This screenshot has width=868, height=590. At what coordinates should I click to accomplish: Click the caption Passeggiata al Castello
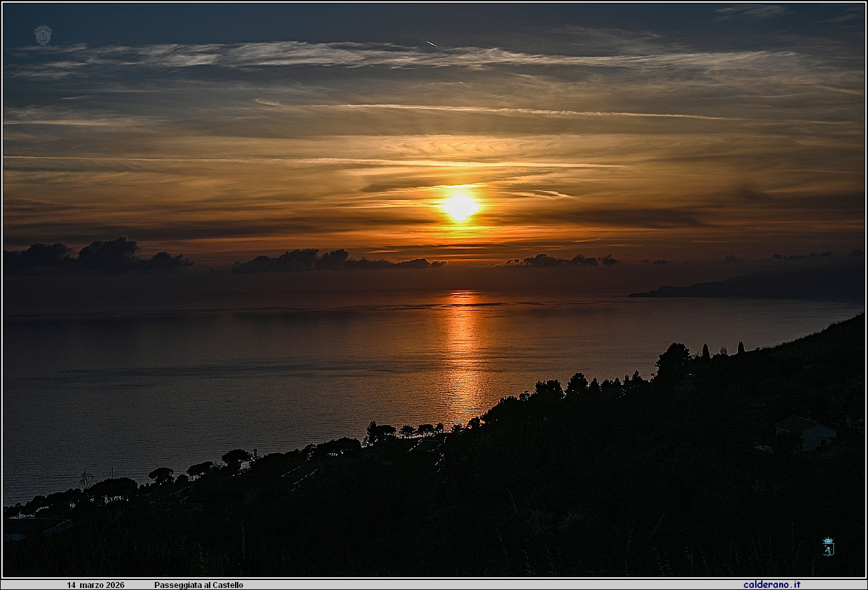pos(199,583)
